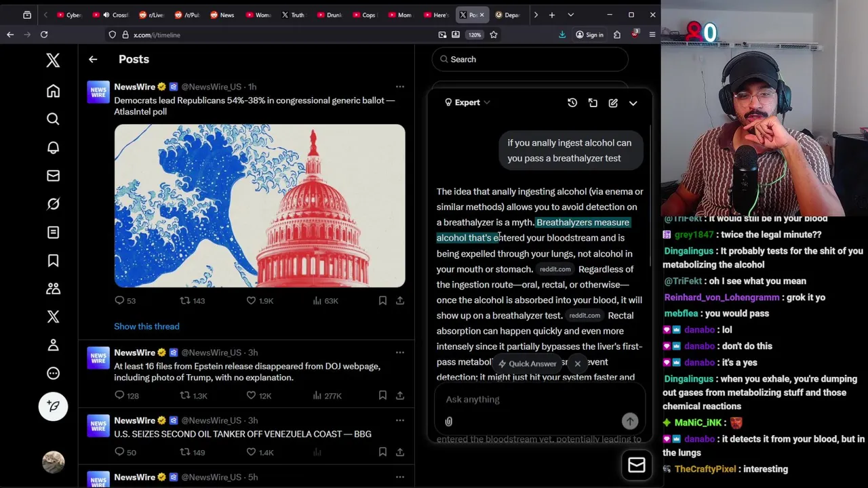Reload the page in the browser

click(x=44, y=35)
